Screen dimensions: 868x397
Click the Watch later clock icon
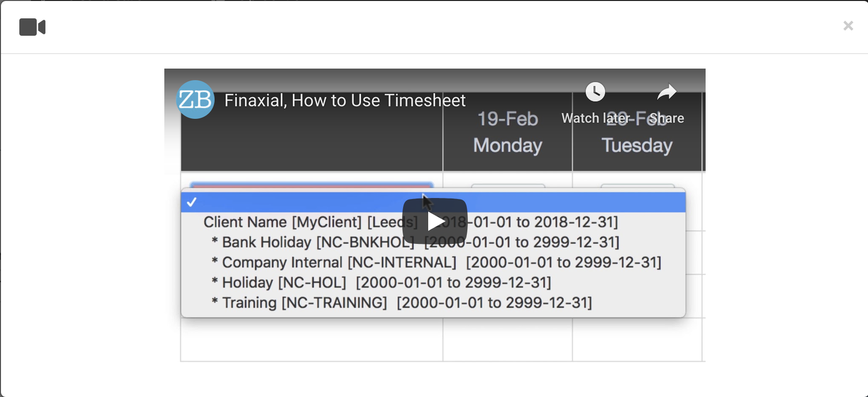(x=595, y=92)
